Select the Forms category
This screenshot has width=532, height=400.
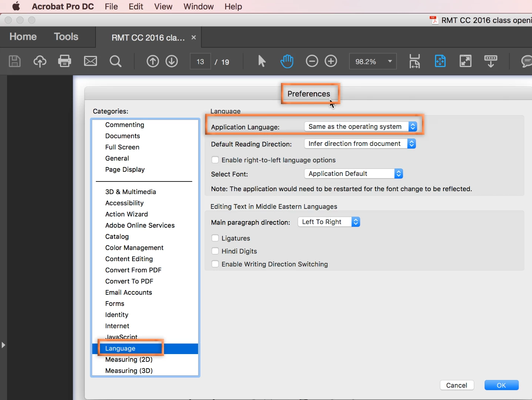115,303
